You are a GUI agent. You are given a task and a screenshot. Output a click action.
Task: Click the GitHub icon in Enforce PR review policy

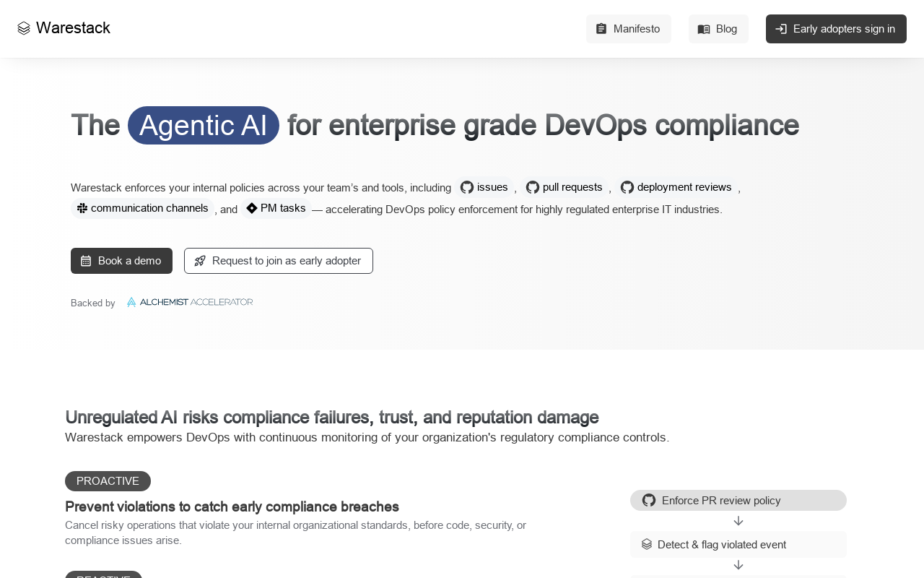649,500
